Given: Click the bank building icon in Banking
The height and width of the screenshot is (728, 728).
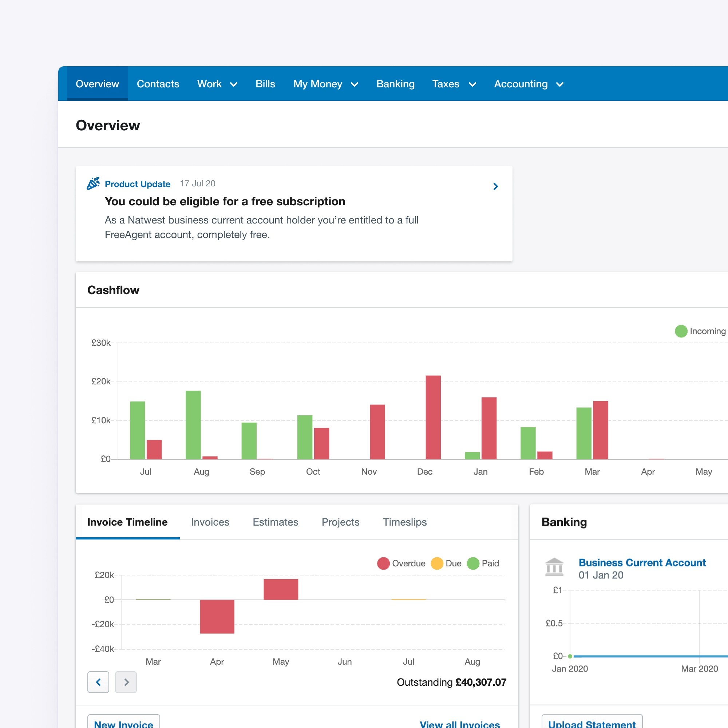Looking at the screenshot, I should pos(554,567).
